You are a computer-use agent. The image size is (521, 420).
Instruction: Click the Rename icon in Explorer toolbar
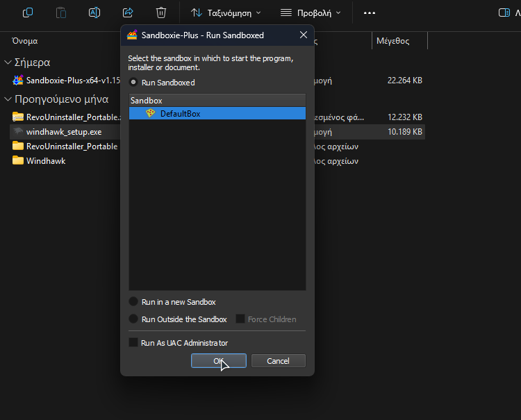coord(94,13)
